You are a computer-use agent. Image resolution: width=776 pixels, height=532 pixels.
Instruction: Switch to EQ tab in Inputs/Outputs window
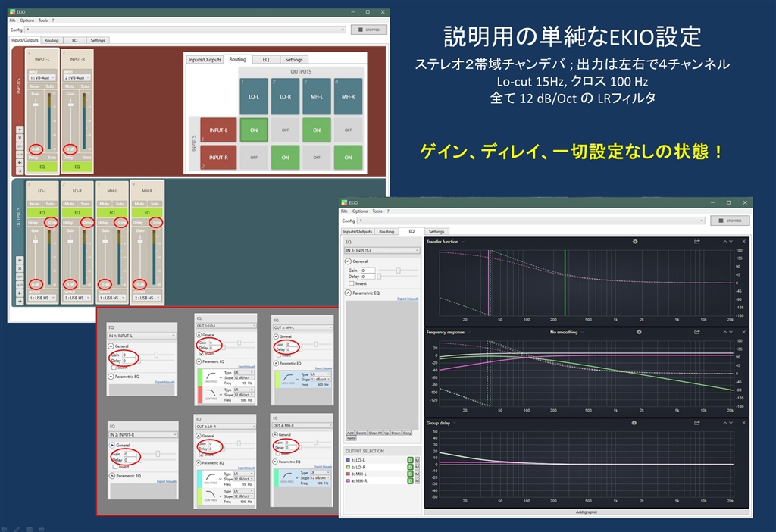[x=75, y=41]
